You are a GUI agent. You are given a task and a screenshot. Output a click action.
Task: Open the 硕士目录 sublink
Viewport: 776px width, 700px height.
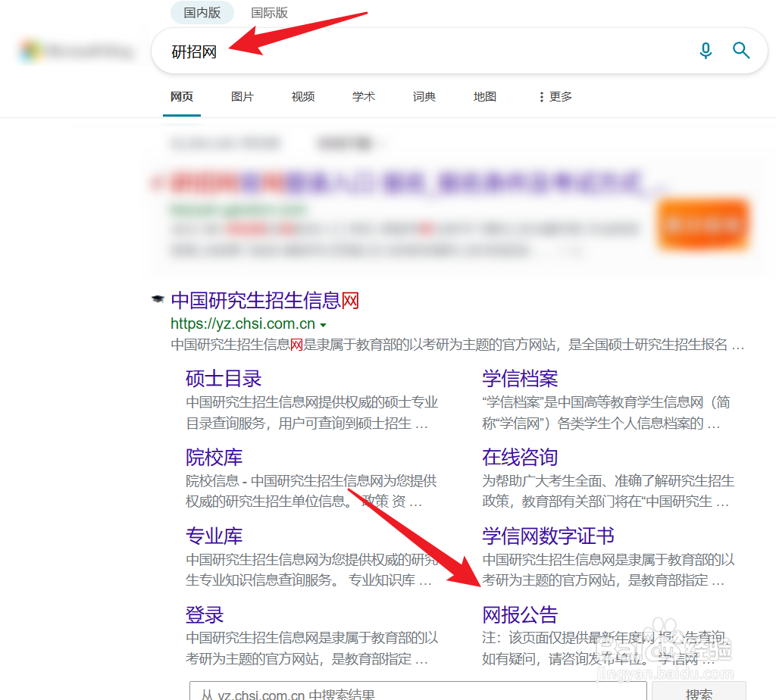[x=224, y=379]
